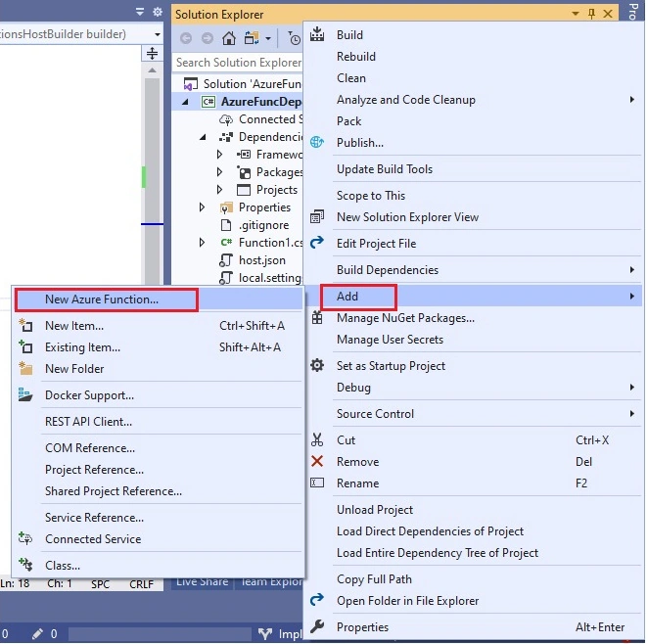Expand the Projects node under Dependencies
Viewport: 648px width, 644px height.
tap(220, 190)
